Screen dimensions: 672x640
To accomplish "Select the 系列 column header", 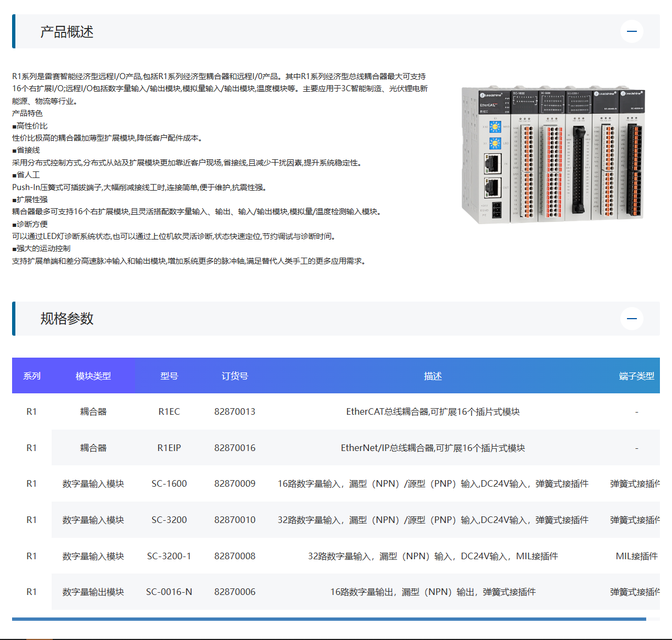I will 32,376.
